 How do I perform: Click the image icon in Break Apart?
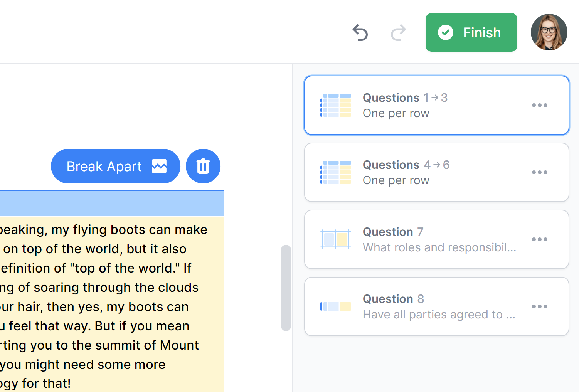point(159,166)
